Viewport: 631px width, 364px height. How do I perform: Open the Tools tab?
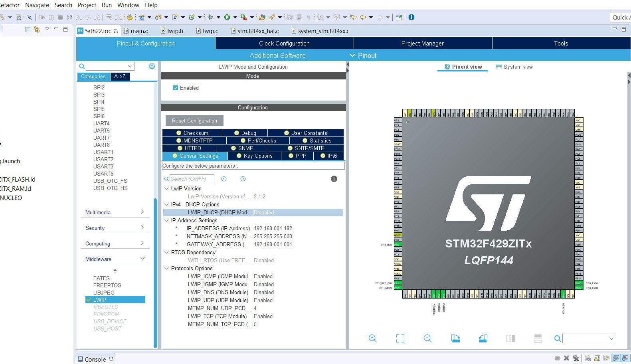[x=561, y=43]
